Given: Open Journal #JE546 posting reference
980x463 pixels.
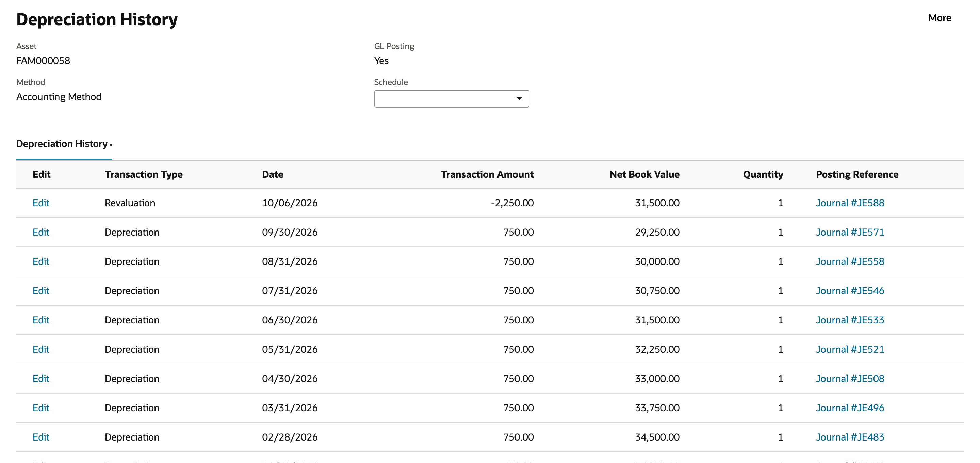Looking at the screenshot, I should (850, 291).
